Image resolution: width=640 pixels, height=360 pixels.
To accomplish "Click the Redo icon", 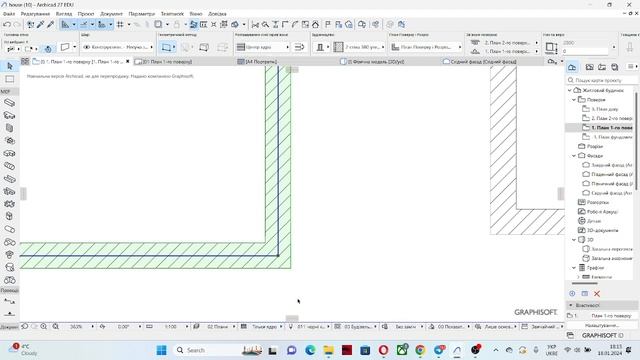I will click(17, 24).
